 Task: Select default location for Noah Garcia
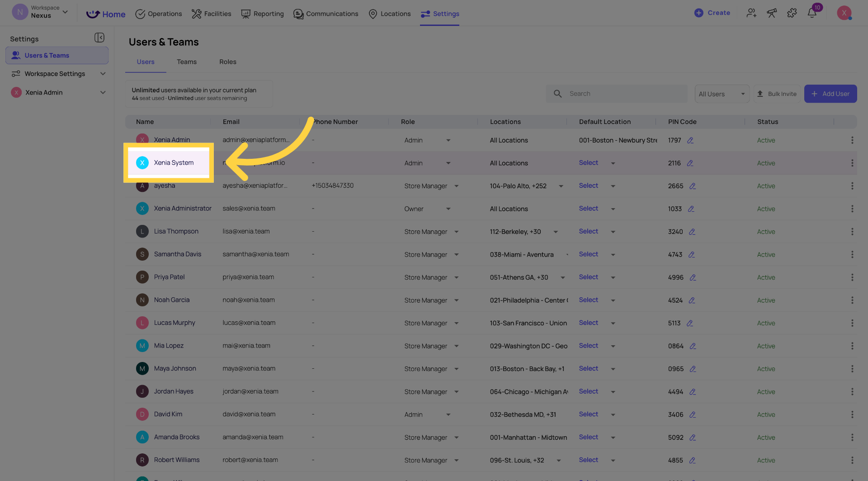pyautogui.click(x=588, y=300)
